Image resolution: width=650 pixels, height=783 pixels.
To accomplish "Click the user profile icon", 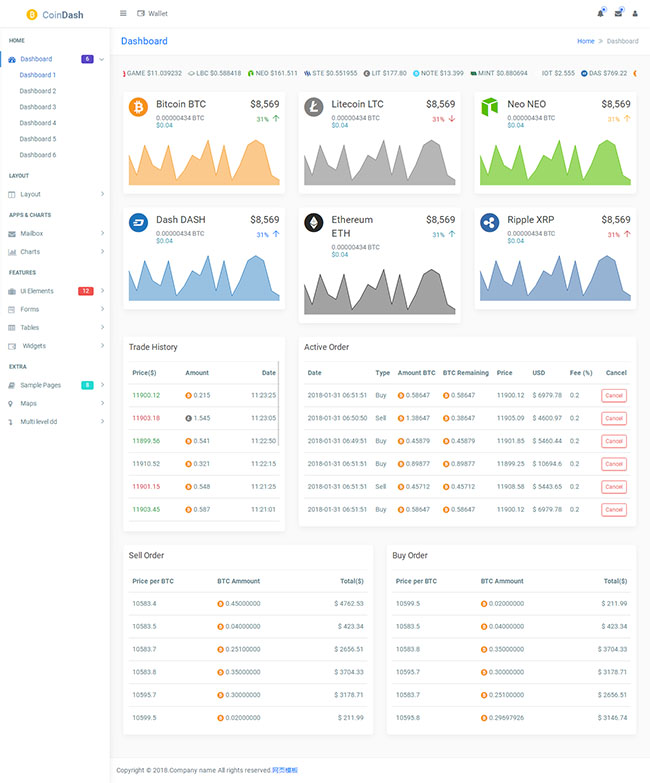I will [x=635, y=14].
